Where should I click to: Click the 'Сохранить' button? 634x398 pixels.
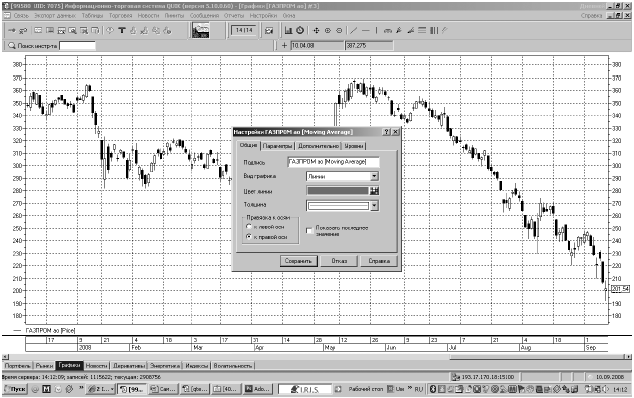click(x=298, y=261)
